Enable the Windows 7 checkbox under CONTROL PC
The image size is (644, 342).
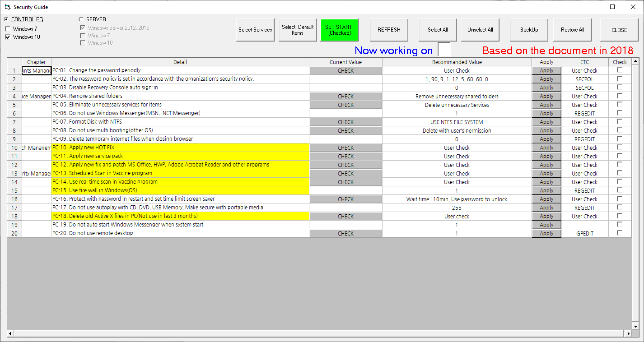[x=8, y=29]
